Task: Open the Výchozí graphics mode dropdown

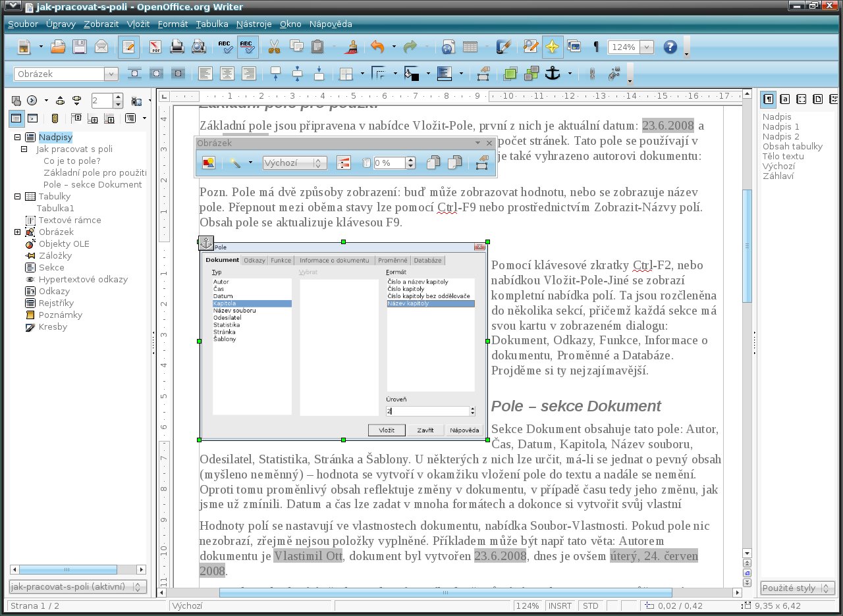Action: click(294, 163)
